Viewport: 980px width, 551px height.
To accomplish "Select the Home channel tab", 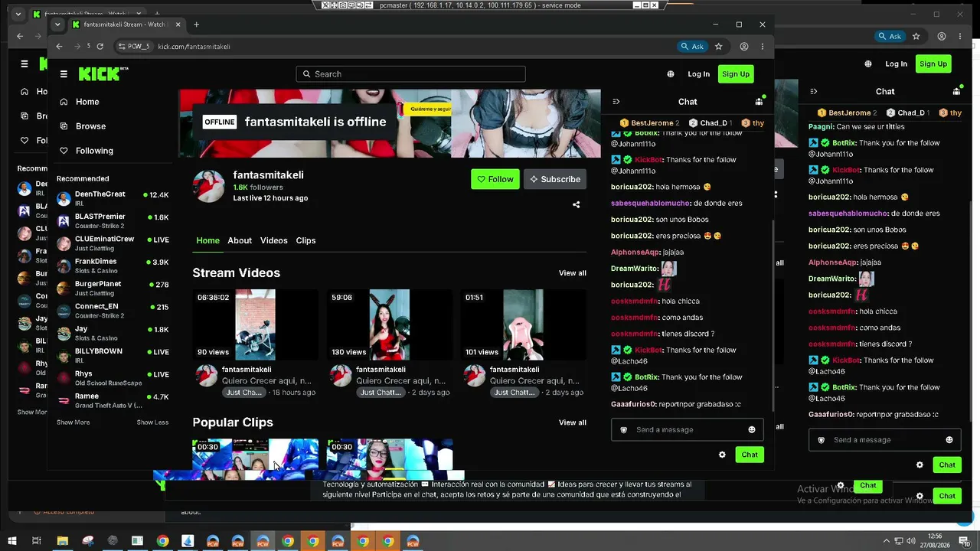I will (208, 240).
